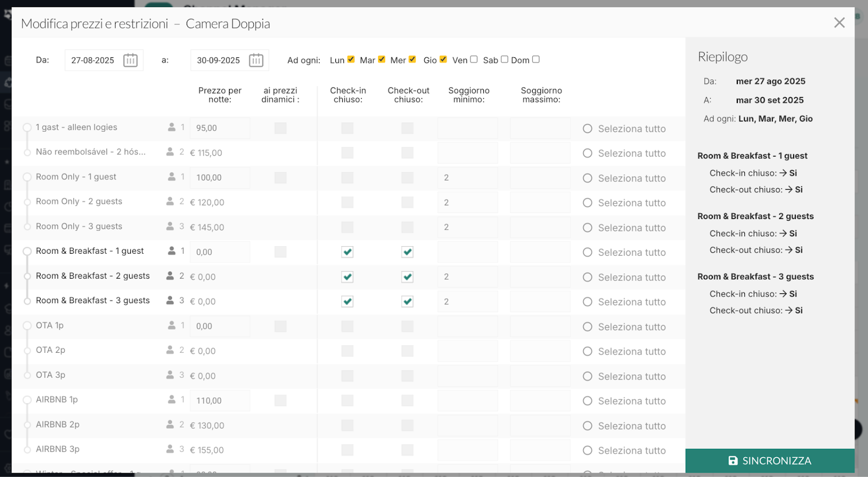Uncheck Check-in chiuso for Room & Breakfast - 2 guests

pyautogui.click(x=348, y=276)
